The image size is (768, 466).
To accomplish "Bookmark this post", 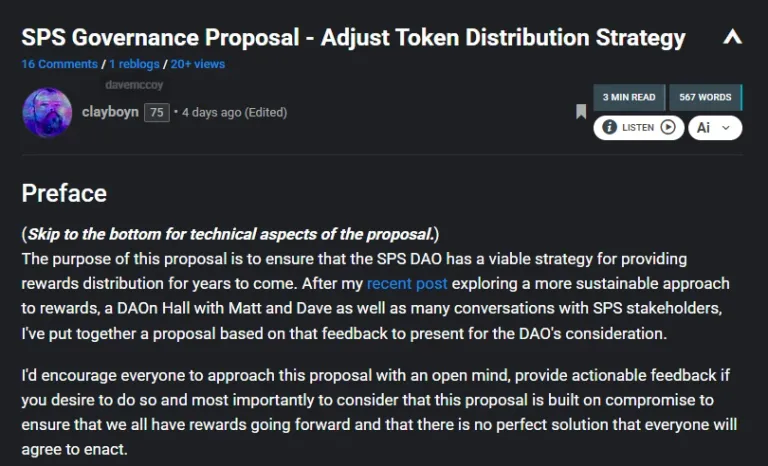I will point(581,112).
